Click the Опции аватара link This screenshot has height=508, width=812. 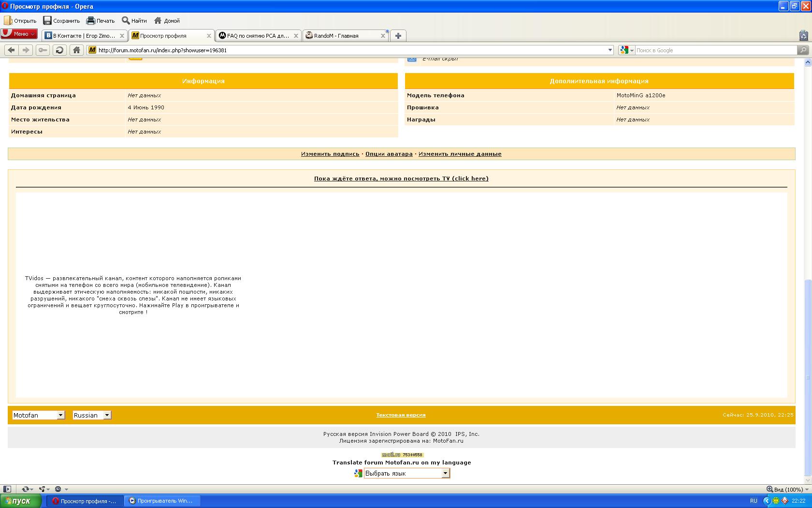click(x=389, y=154)
